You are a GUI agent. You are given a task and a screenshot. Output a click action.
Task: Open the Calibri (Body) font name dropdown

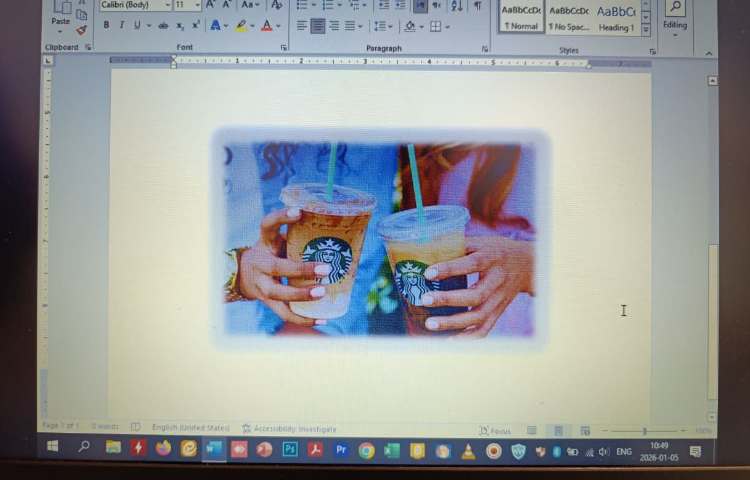click(x=135, y=5)
